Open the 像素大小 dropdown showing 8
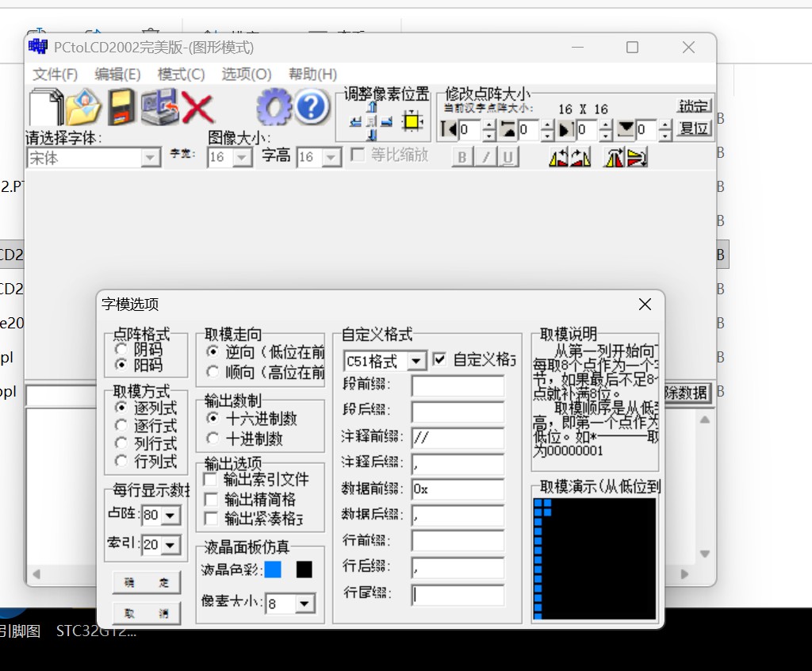 305,604
